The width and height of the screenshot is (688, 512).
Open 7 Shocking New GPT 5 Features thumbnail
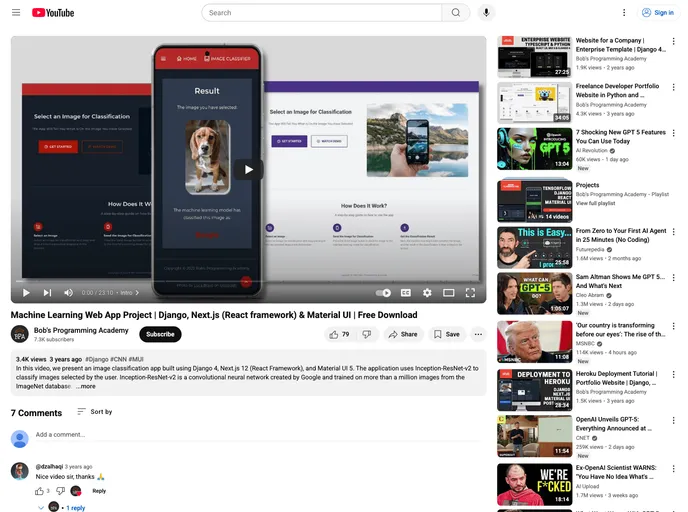tap(534, 149)
